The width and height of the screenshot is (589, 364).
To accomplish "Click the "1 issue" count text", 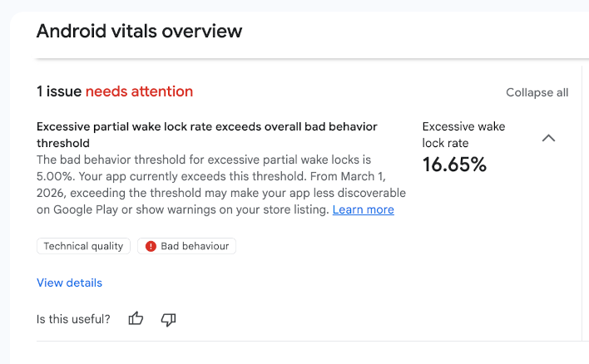I will click(x=59, y=91).
